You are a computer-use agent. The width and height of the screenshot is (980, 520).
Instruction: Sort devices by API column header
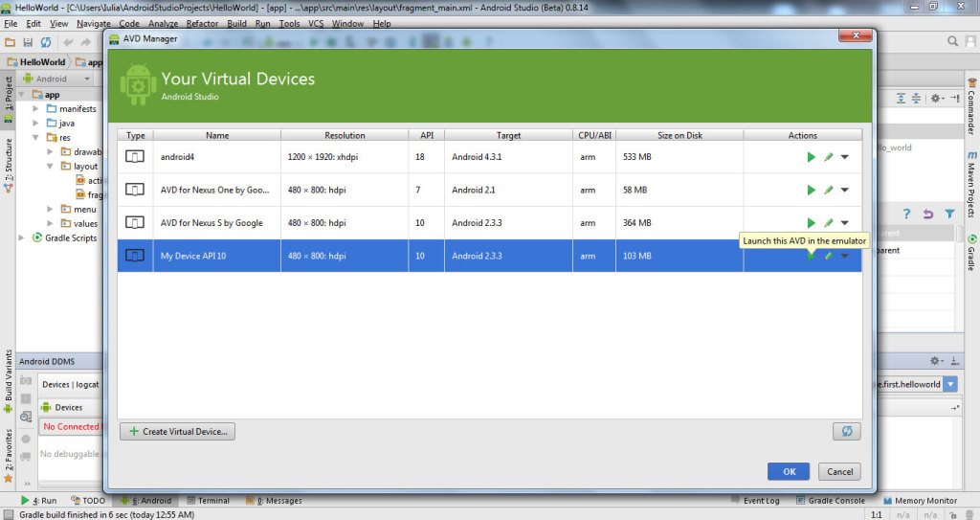pyautogui.click(x=426, y=135)
